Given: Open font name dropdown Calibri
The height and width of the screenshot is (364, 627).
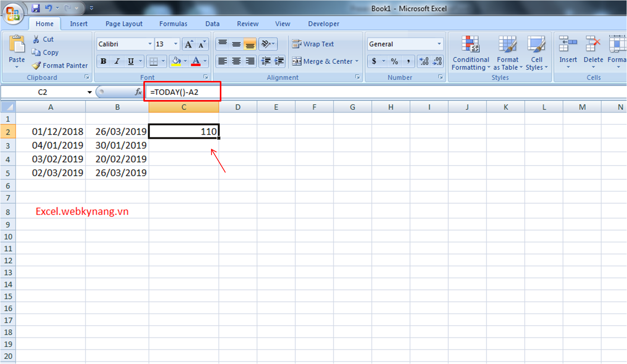Looking at the screenshot, I should pyautogui.click(x=150, y=44).
